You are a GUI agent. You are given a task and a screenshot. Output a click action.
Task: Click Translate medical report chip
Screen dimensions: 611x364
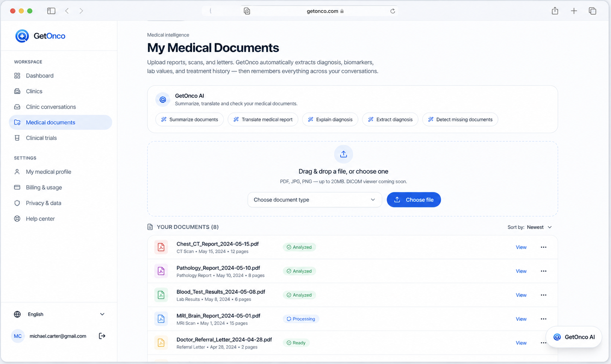[x=263, y=120]
